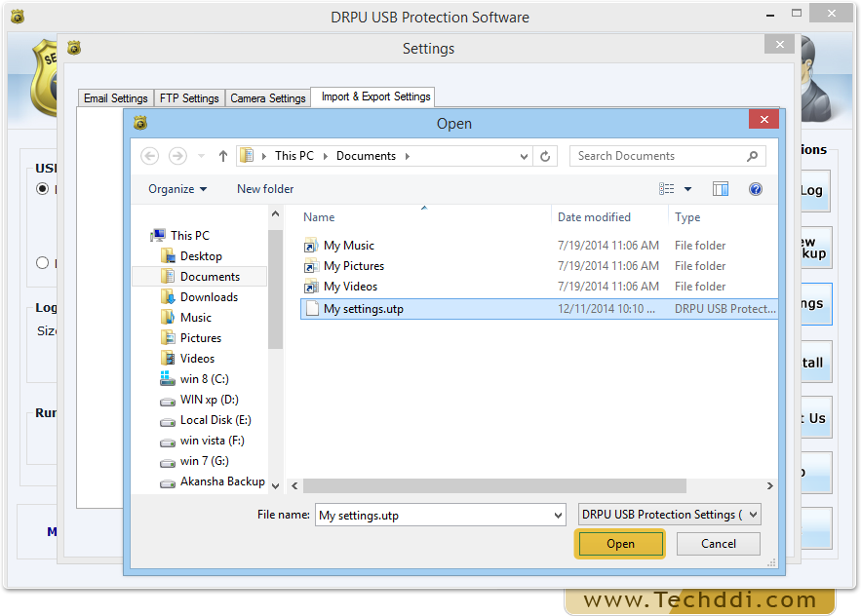Switch to the FTP Settings tab
The height and width of the screenshot is (616, 861).
(x=189, y=98)
